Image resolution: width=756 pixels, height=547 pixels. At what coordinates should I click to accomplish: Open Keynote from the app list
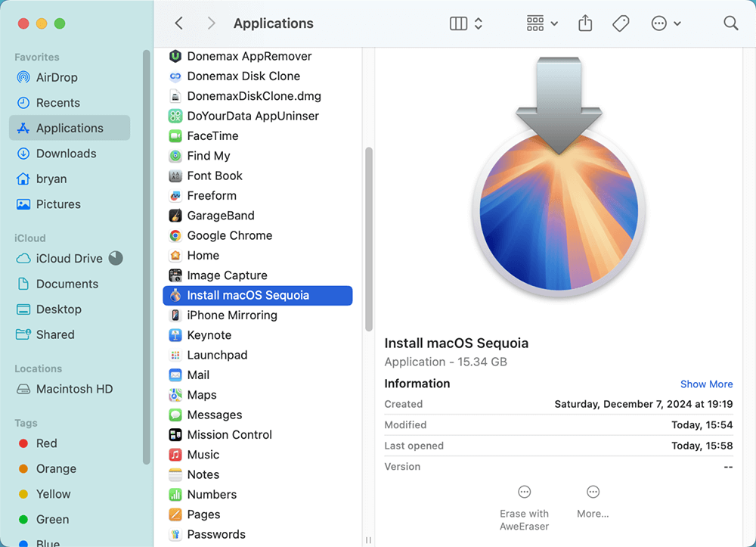[x=209, y=335]
